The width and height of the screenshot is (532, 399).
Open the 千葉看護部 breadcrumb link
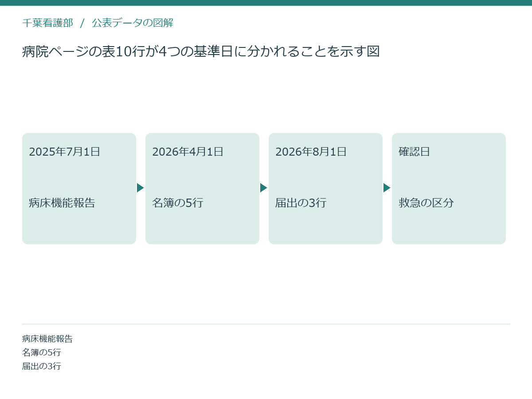point(47,23)
